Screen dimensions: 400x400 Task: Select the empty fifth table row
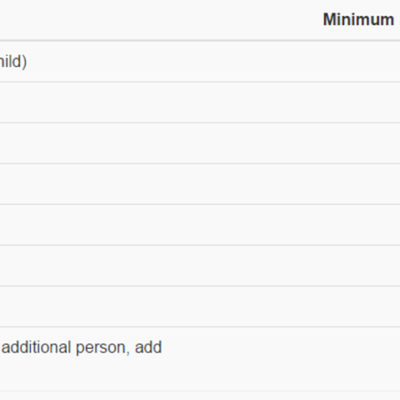tap(200, 225)
